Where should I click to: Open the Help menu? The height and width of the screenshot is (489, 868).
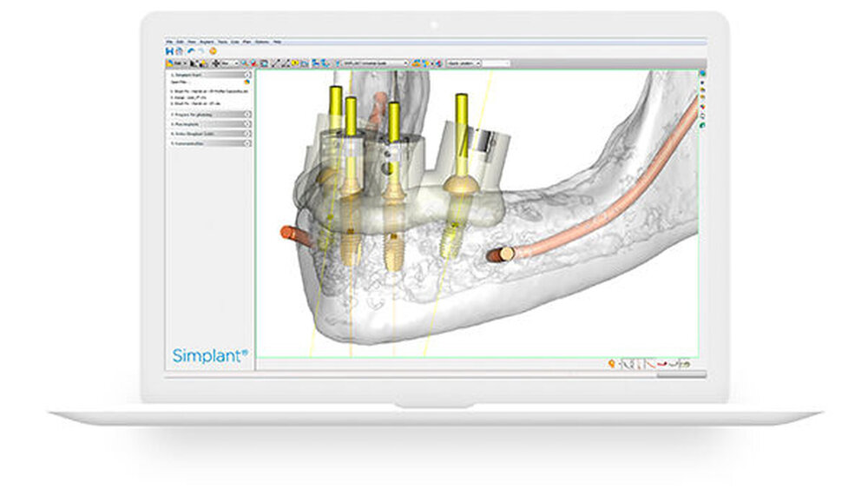(x=278, y=42)
